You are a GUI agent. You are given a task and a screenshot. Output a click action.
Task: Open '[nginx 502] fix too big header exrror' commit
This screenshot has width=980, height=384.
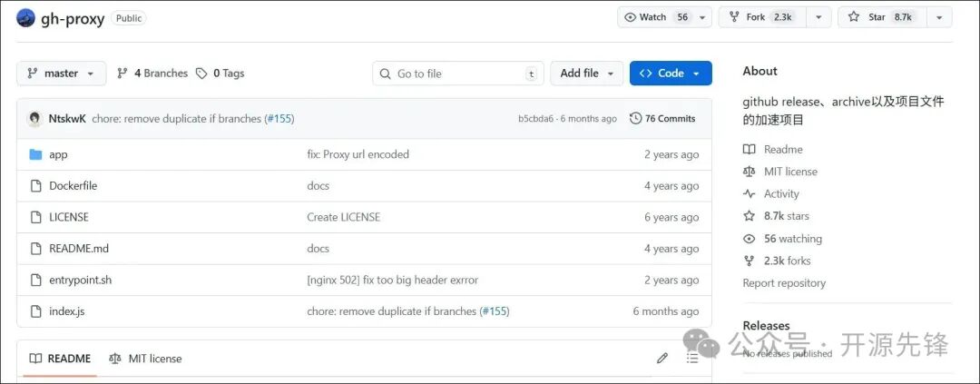(x=393, y=280)
